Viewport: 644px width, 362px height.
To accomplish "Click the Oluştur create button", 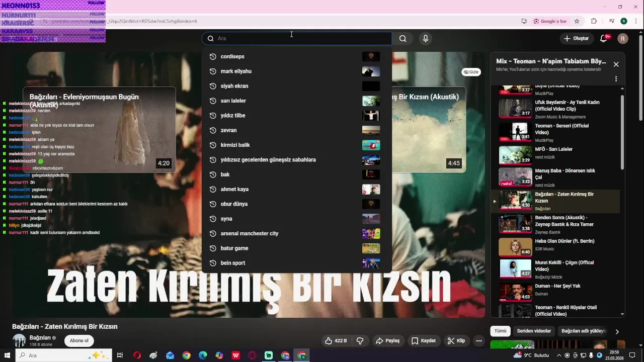I will tap(576, 39).
